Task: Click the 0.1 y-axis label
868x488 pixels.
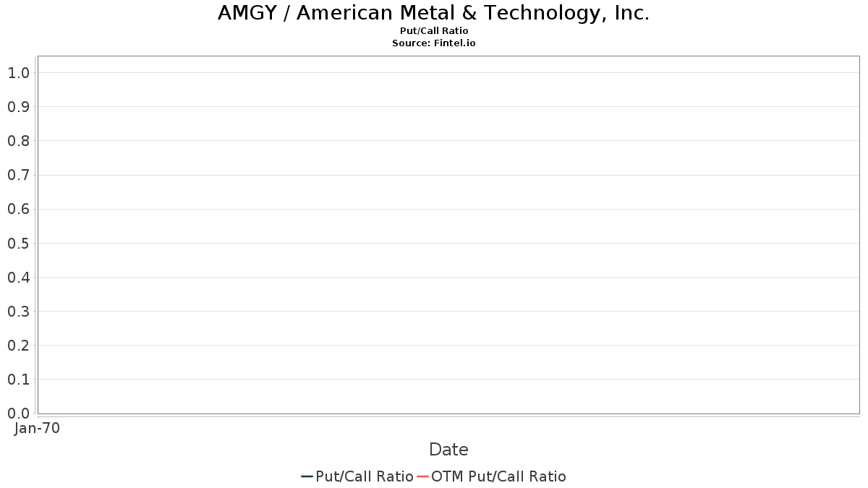Action: tap(19, 380)
